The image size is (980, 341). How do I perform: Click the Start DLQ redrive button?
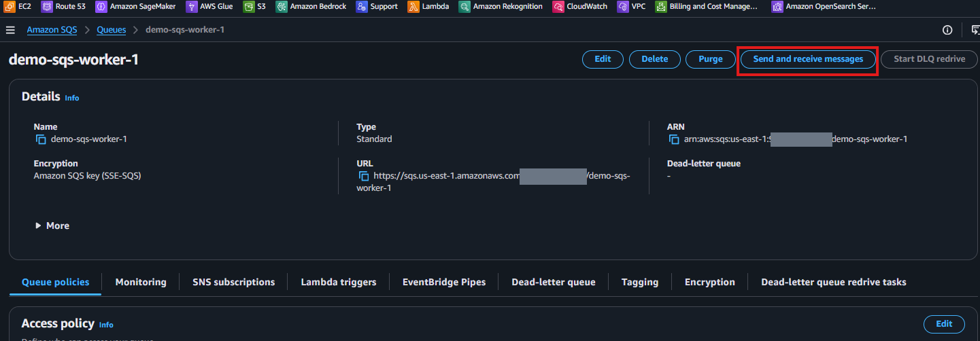point(930,59)
